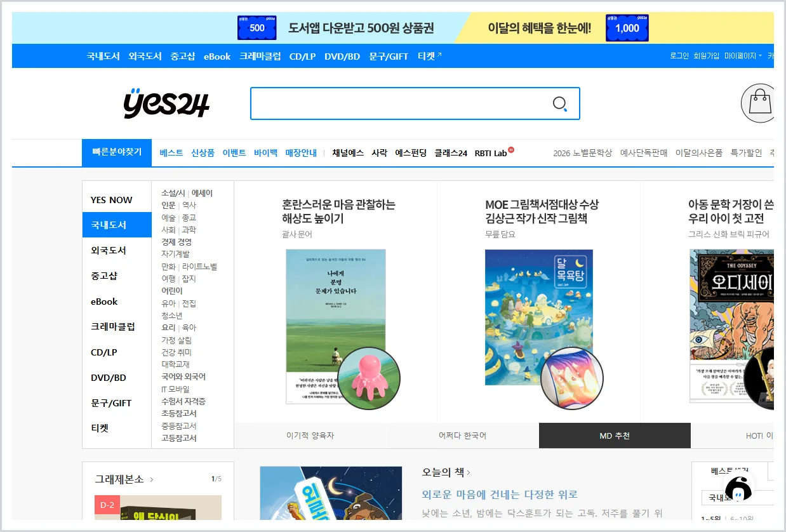Click the magnifier search icon
This screenshot has height=532, width=786.
pyautogui.click(x=560, y=103)
